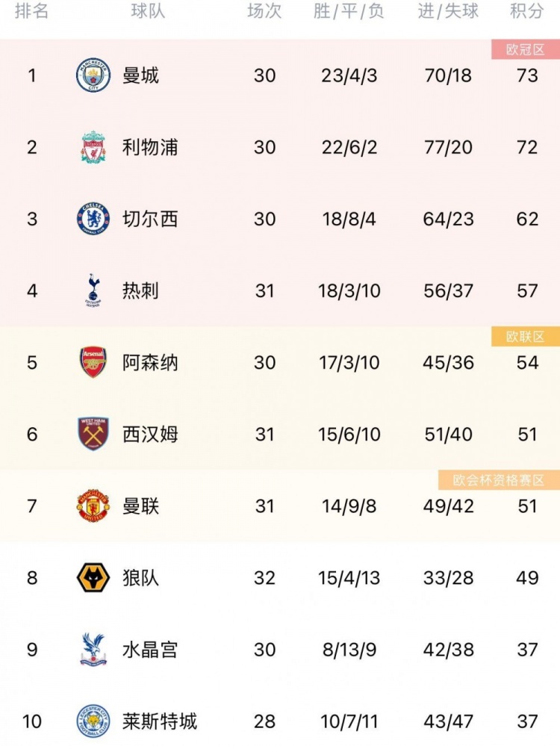Select the Chelsea badge icon

click(x=93, y=219)
